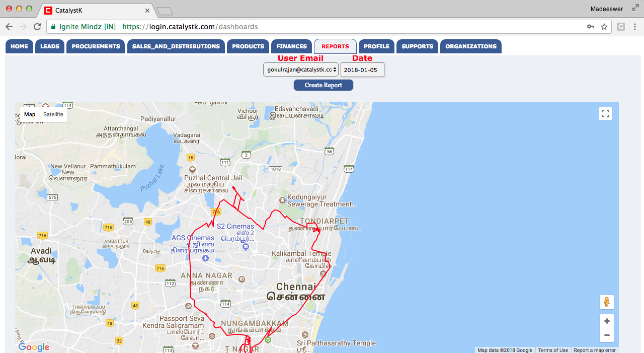Click the Create Report button

click(324, 85)
